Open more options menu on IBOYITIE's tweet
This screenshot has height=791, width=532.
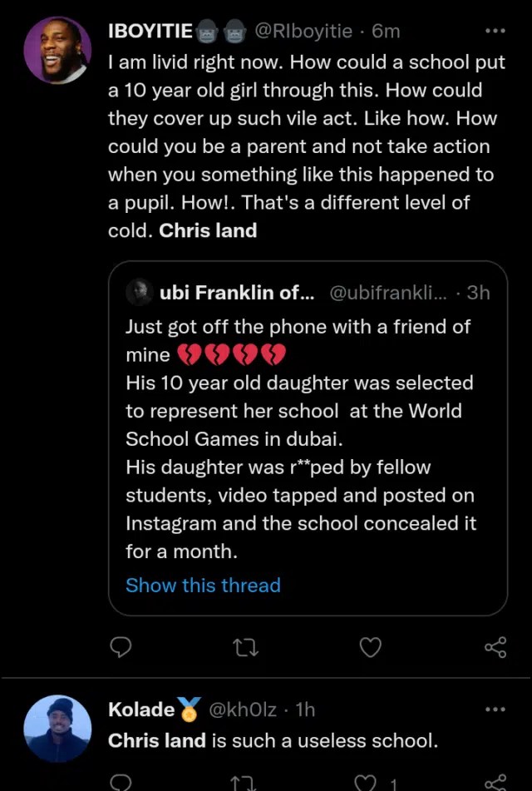pyautogui.click(x=495, y=30)
